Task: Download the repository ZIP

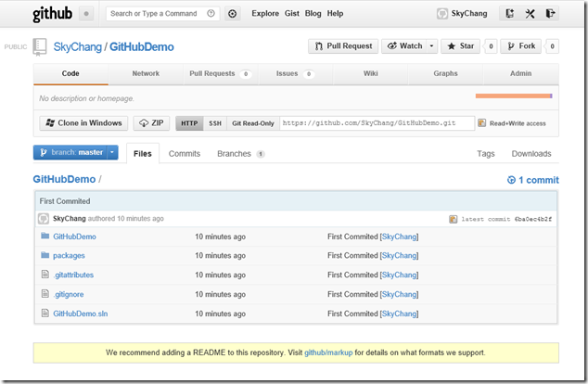Action: click(151, 123)
